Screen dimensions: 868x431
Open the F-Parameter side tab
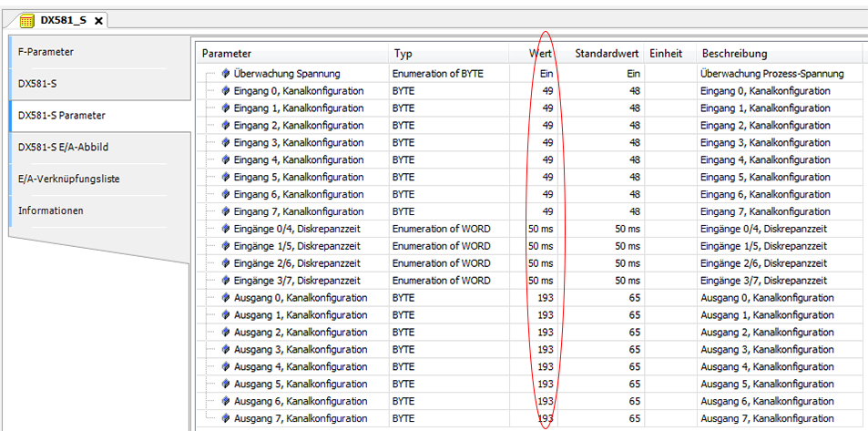point(46,52)
